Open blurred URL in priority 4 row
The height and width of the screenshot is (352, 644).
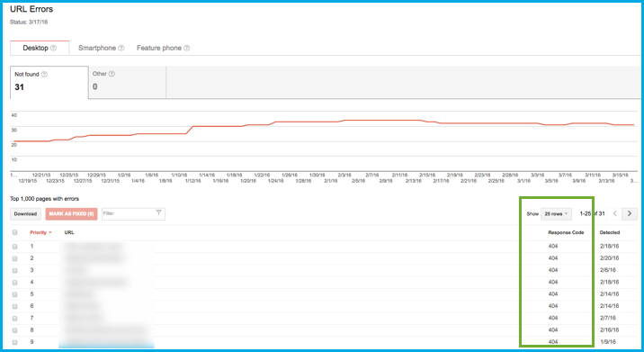(x=95, y=283)
